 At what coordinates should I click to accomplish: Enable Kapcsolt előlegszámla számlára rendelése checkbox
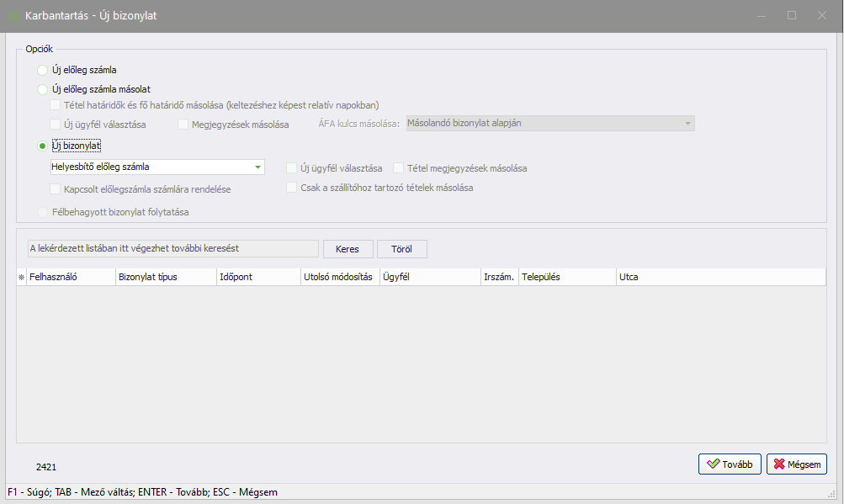pyautogui.click(x=56, y=189)
